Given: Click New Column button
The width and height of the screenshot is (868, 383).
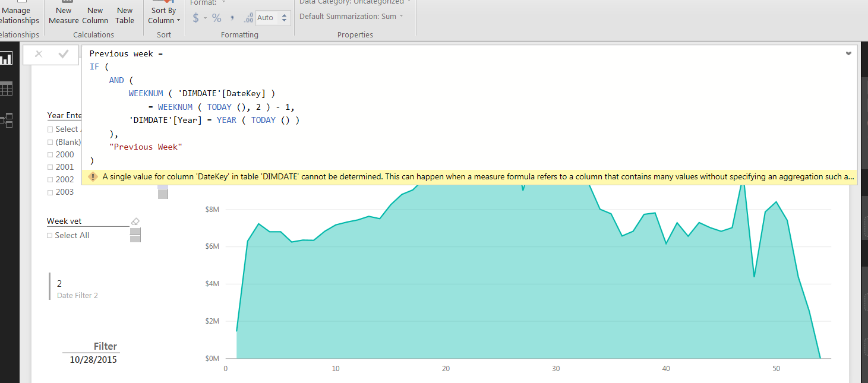Looking at the screenshot, I should [95, 15].
